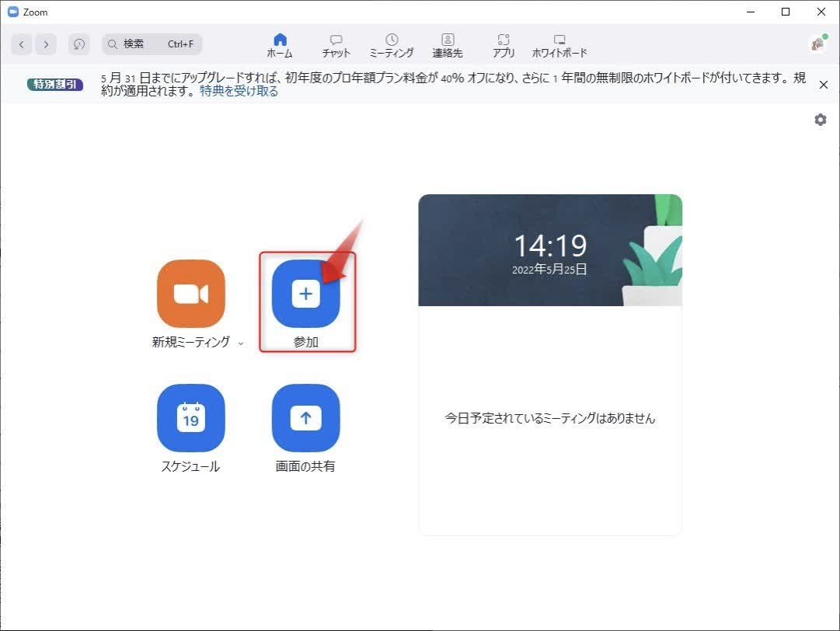The height and width of the screenshot is (631, 840).
Task: Open the ミーティング tab
Action: pos(392,45)
